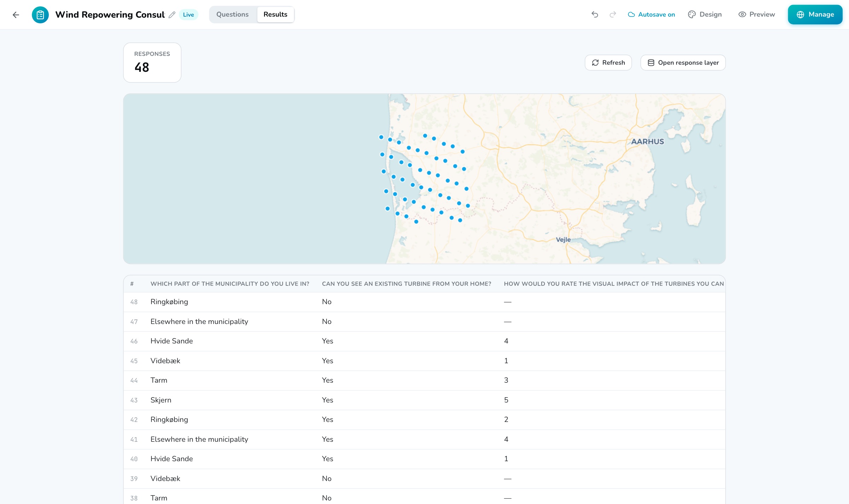Select Videbæk in row 39
This screenshot has width=849, height=504.
(165, 479)
